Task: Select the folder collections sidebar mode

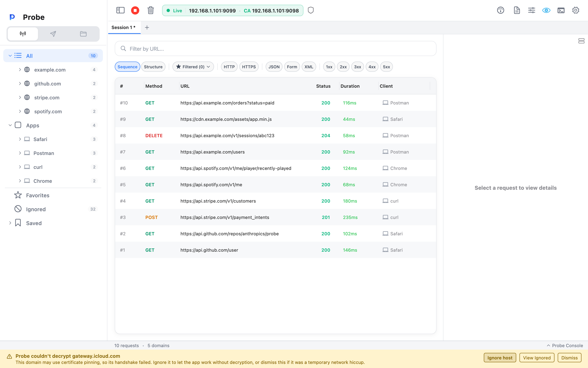Action: click(83, 34)
